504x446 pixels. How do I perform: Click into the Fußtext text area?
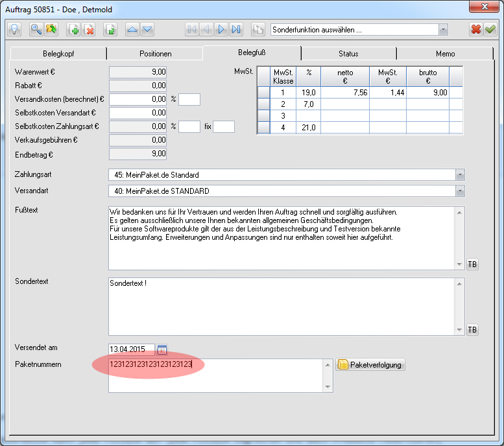pos(282,238)
